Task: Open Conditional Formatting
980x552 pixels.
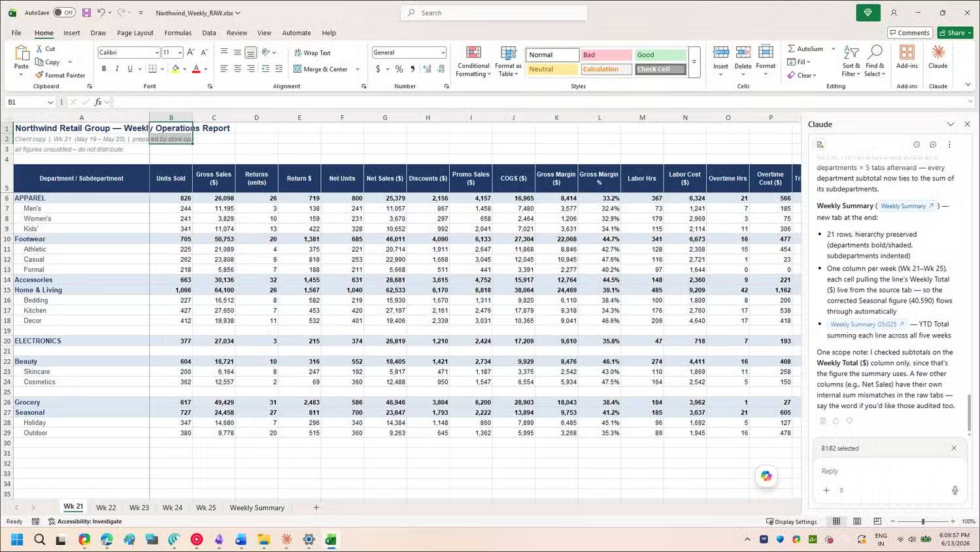Action: [x=473, y=61]
